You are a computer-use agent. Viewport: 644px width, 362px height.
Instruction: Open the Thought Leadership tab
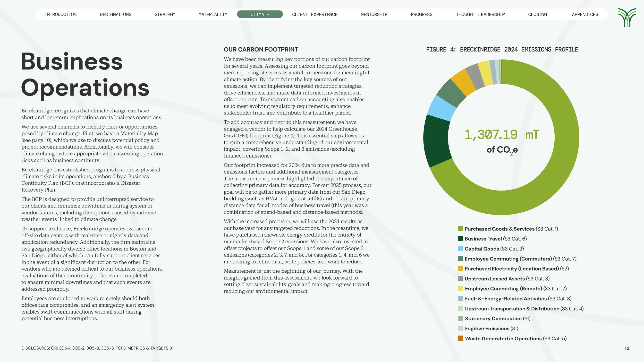(x=480, y=14)
